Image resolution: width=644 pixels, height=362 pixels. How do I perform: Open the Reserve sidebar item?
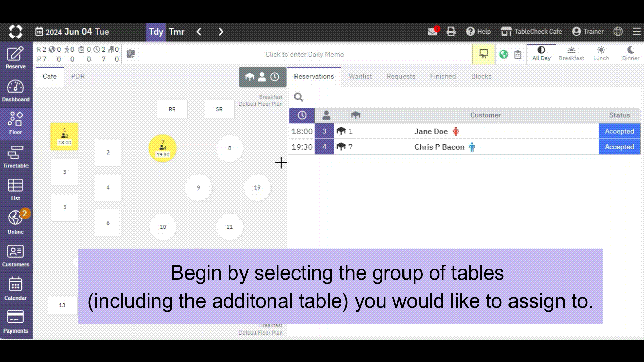click(x=16, y=58)
